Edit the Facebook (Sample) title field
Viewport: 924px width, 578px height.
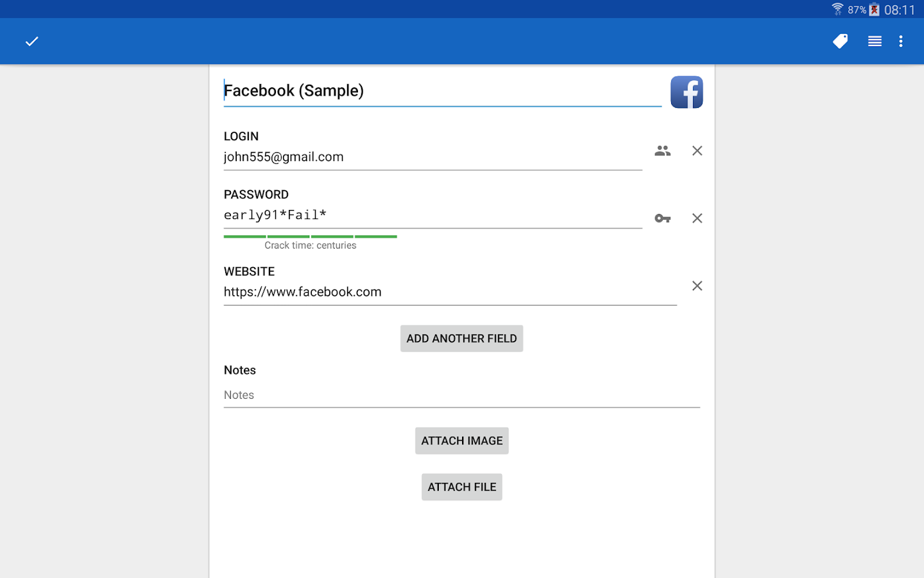coord(442,91)
